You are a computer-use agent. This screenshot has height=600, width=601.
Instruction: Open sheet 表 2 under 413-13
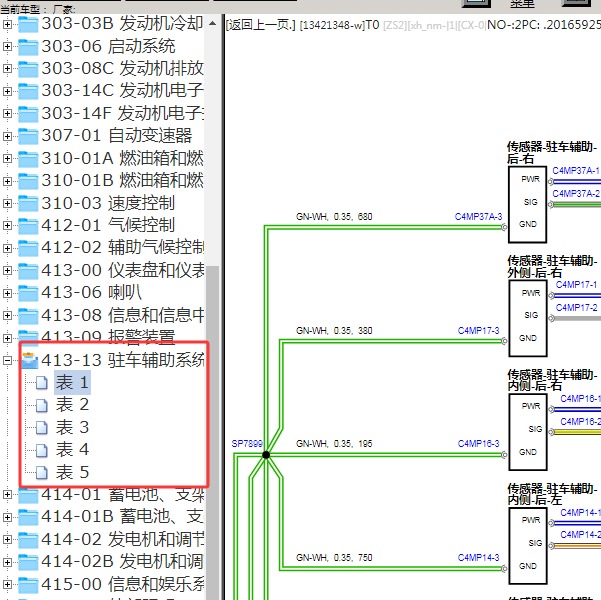(72, 405)
